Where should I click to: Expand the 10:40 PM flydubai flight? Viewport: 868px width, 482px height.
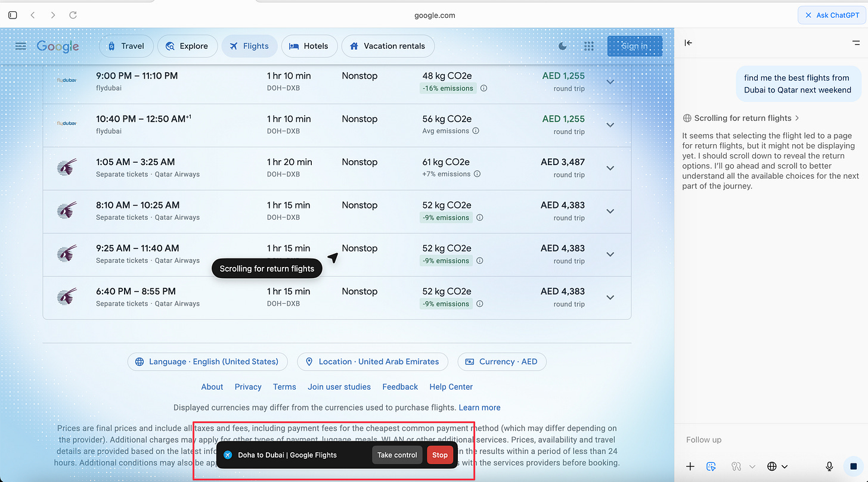tap(610, 125)
